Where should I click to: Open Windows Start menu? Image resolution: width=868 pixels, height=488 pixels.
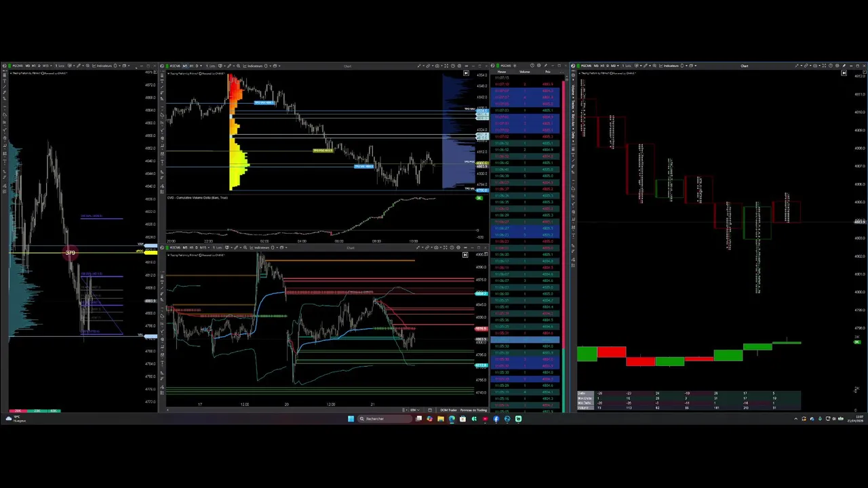pyautogui.click(x=351, y=419)
